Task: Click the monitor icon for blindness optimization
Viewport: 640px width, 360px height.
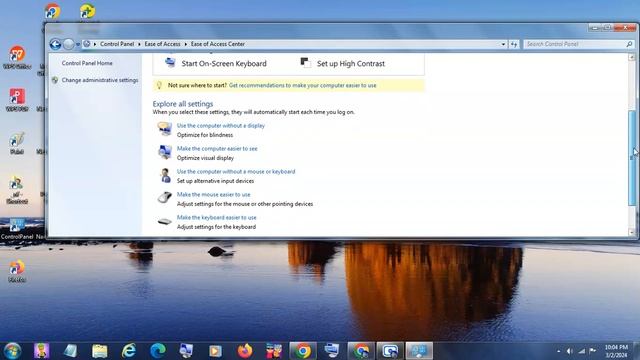Action: [164, 129]
